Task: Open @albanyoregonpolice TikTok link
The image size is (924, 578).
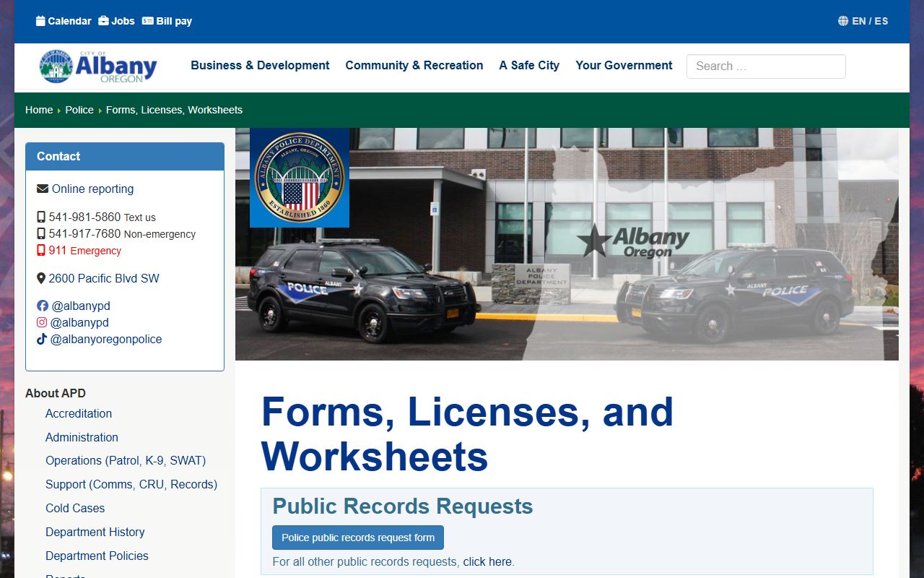Action: point(106,339)
